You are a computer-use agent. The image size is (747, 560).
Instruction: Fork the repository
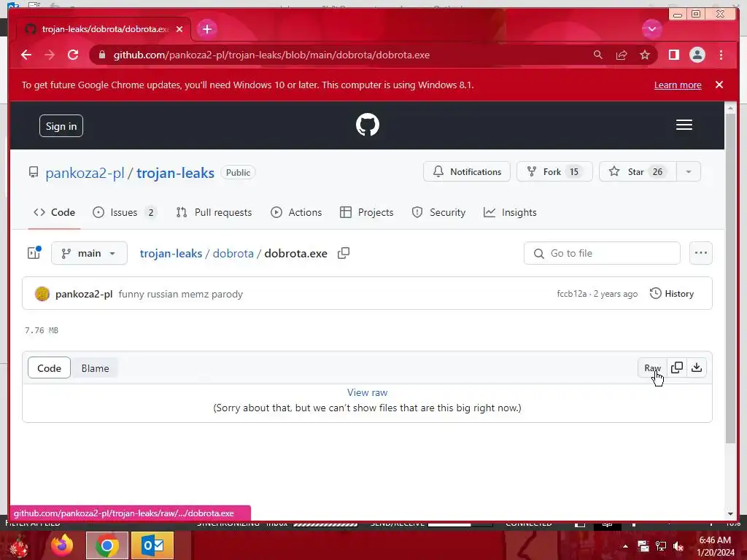(x=554, y=171)
